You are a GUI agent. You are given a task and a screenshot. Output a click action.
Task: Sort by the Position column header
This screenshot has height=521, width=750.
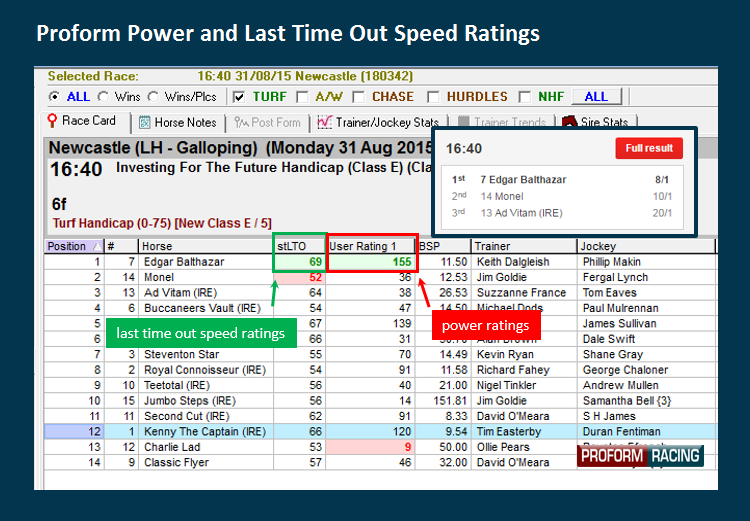tap(74, 246)
